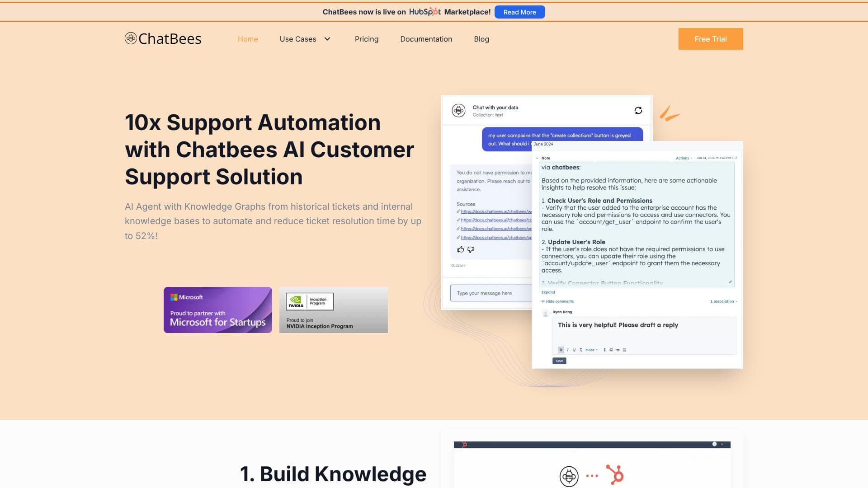This screenshot has width=868, height=488.
Task: Click the Use Cases menu label
Action: pos(298,39)
